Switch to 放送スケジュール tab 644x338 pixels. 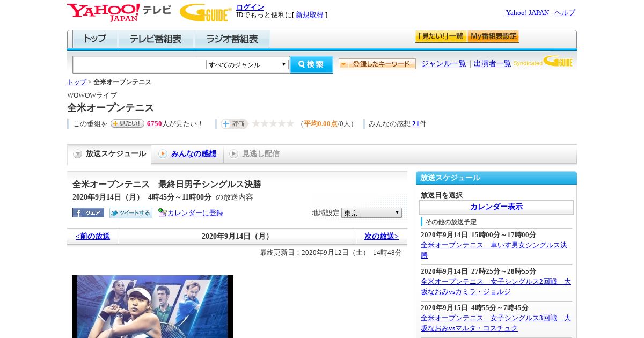[109, 154]
